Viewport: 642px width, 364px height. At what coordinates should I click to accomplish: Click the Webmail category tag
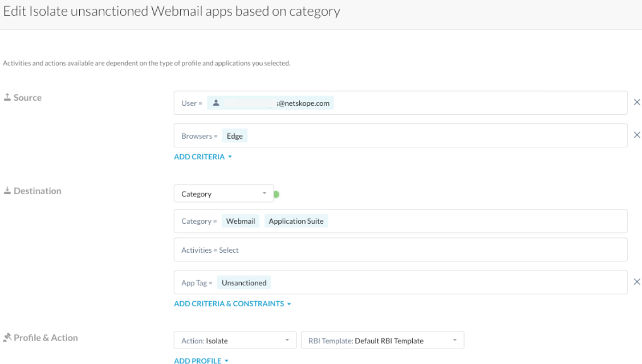[x=241, y=221]
